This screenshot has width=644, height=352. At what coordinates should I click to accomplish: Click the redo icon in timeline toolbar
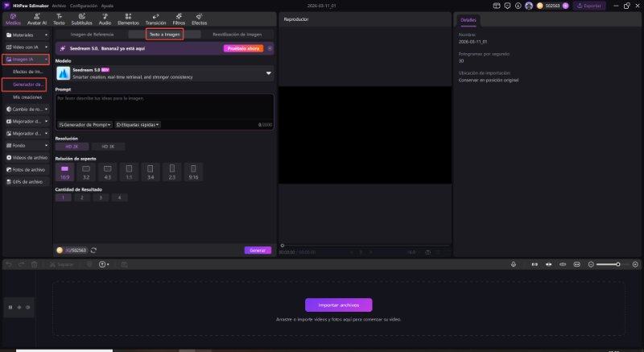[22, 264]
